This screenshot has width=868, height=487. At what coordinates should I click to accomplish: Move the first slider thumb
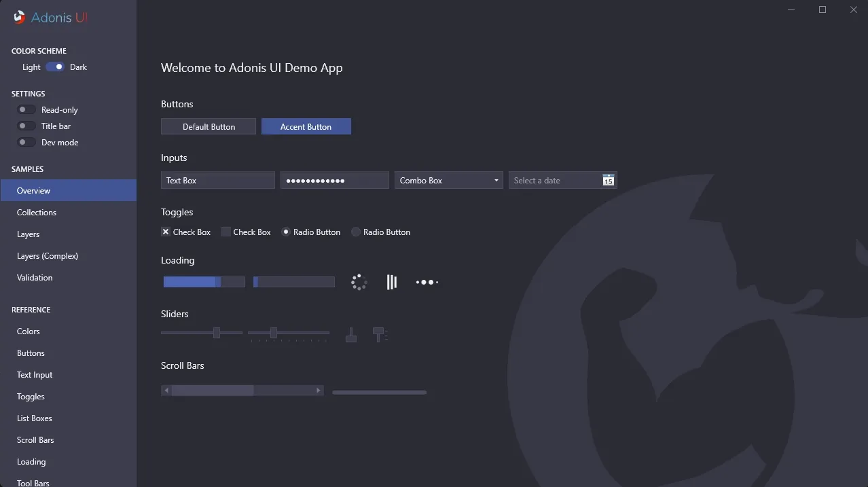coord(217,332)
